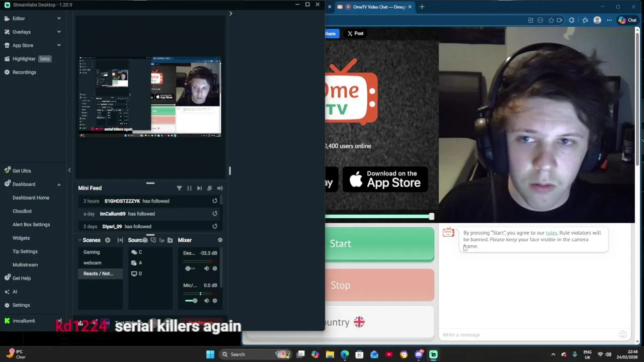Open the Windows Start menu
Screen dimensions: 644x362
coord(210,354)
